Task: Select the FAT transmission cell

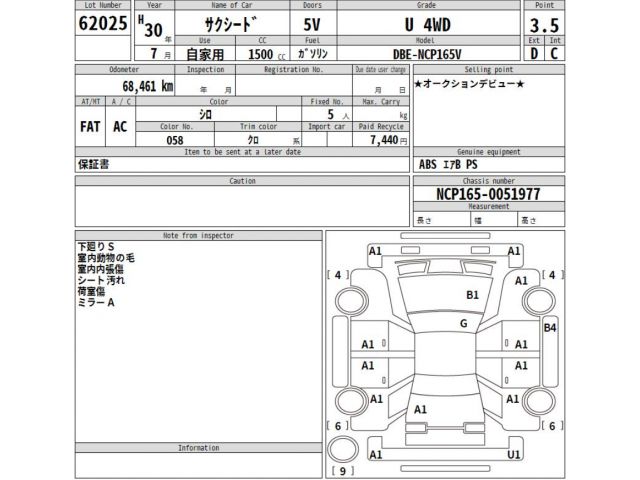Action: click(90, 128)
